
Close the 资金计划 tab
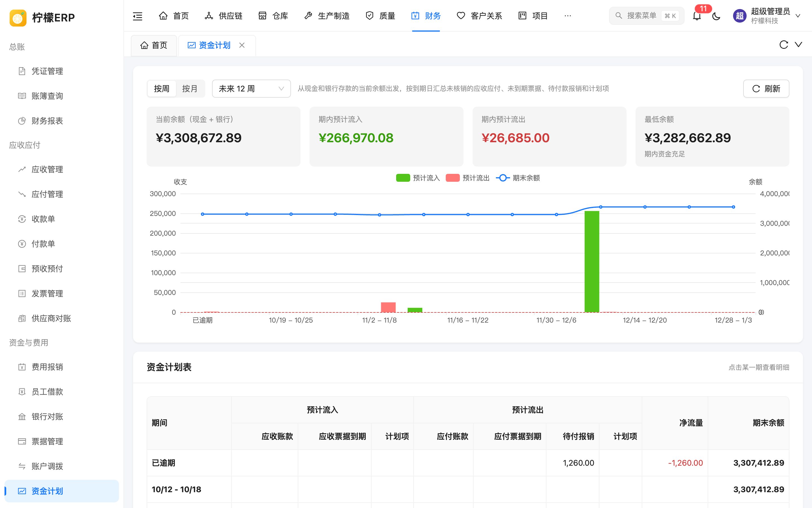coord(242,45)
